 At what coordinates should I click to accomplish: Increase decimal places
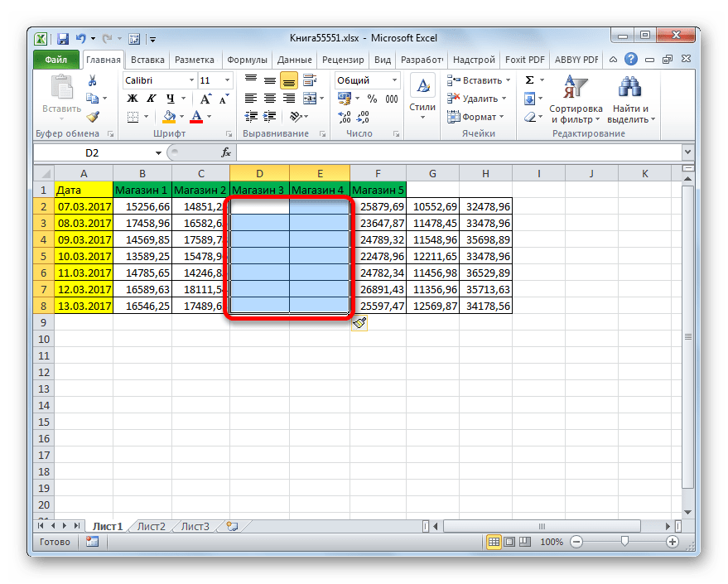[x=345, y=117]
